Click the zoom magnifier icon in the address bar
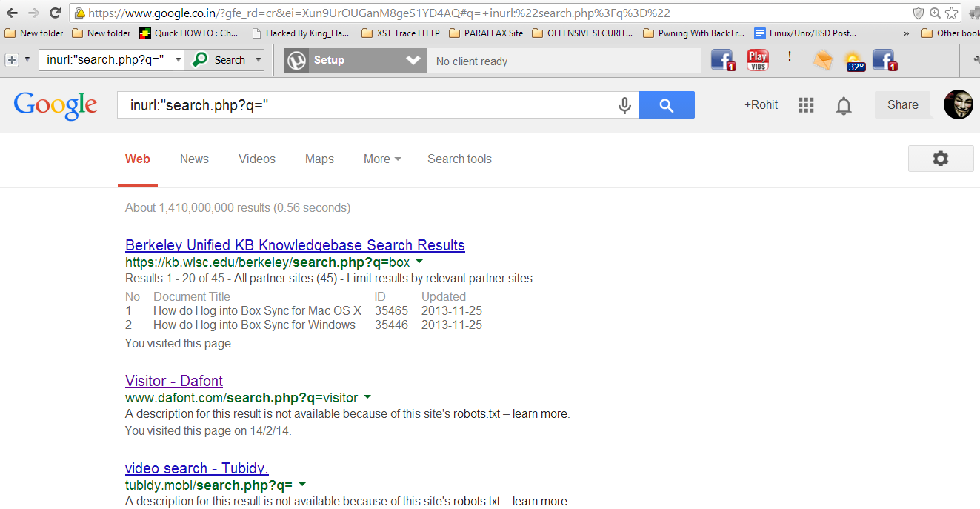 point(935,13)
